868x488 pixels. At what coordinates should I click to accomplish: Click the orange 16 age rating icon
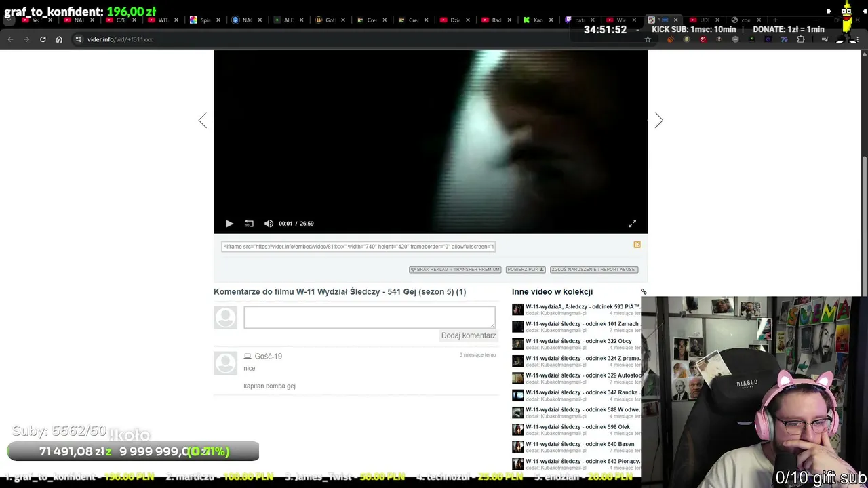point(637,245)
